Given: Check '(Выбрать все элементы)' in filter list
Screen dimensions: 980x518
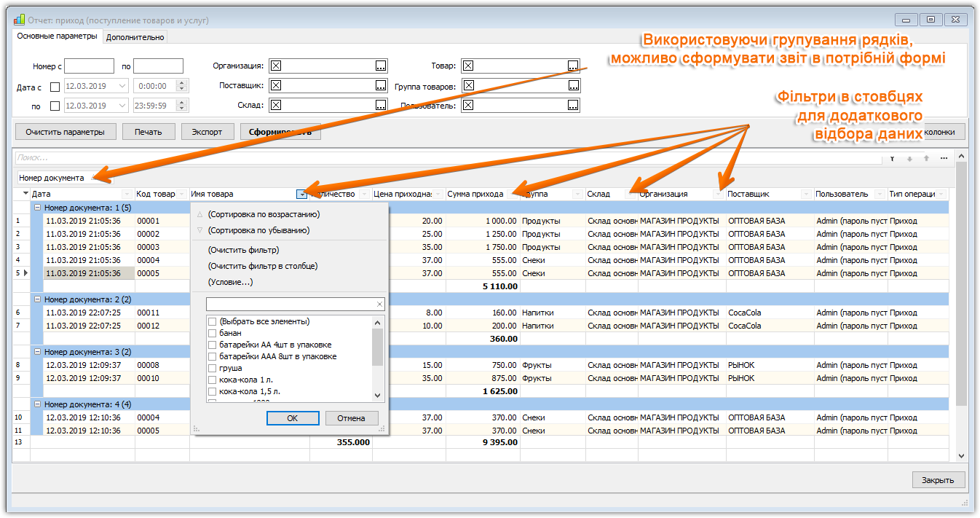Looking at the screenshot, I should (212, 321).
